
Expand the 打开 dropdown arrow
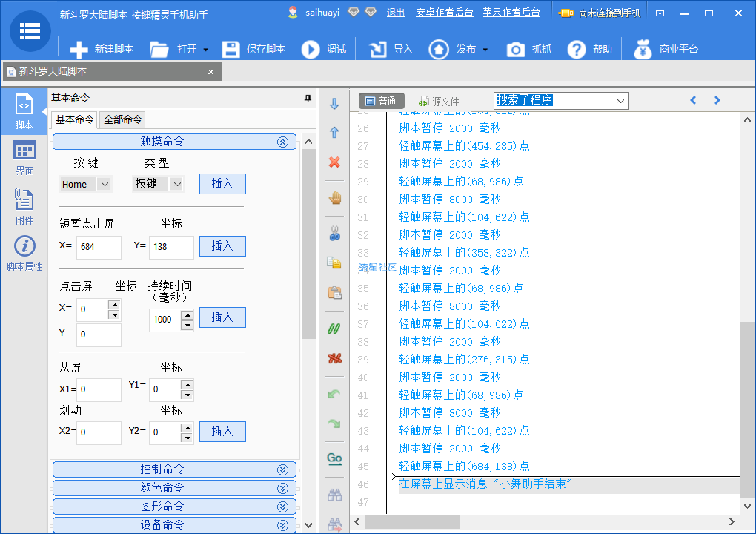206,50
